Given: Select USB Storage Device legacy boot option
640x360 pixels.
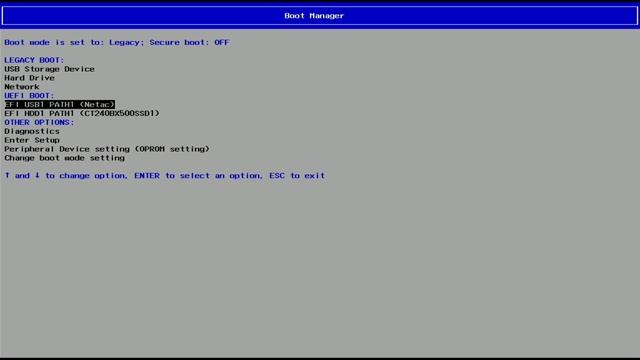Looking at the screenshot, I should pos(49,69).
